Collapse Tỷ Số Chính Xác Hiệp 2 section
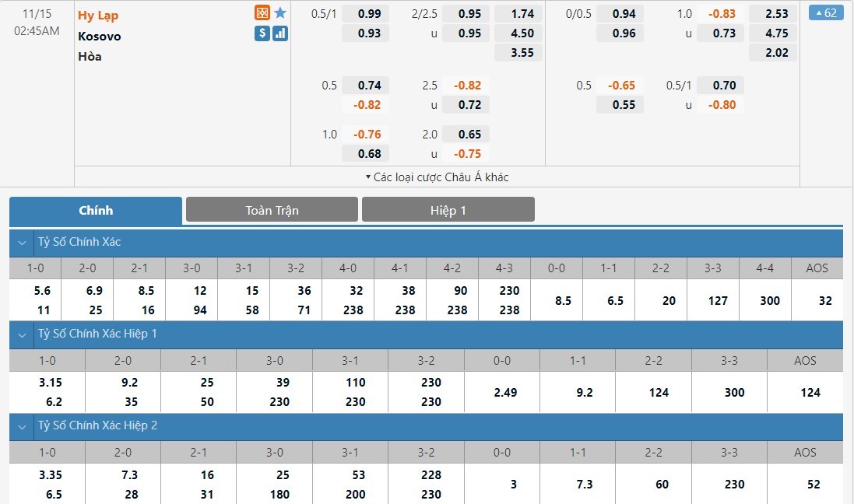854x504 pixels. [x=22, y=425]
